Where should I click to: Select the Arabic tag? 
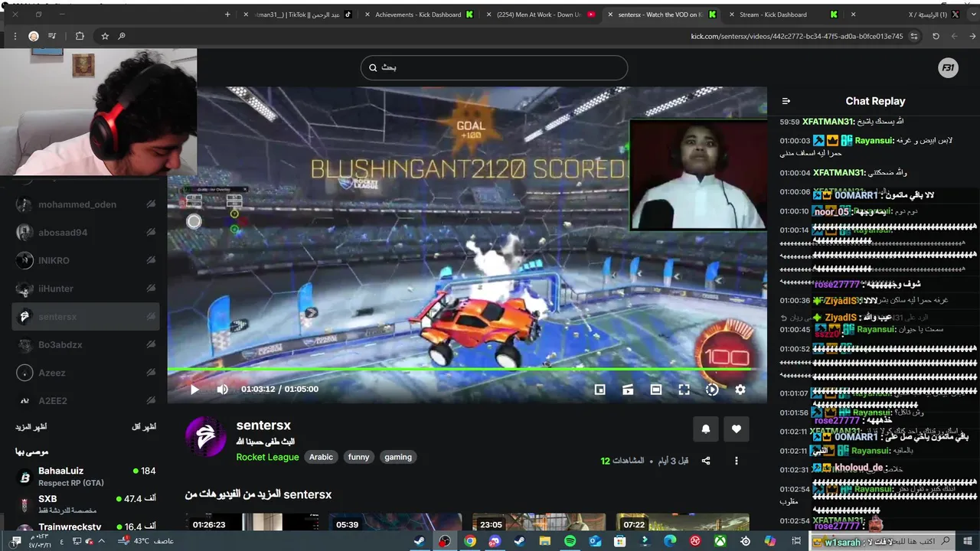(321, 457)
